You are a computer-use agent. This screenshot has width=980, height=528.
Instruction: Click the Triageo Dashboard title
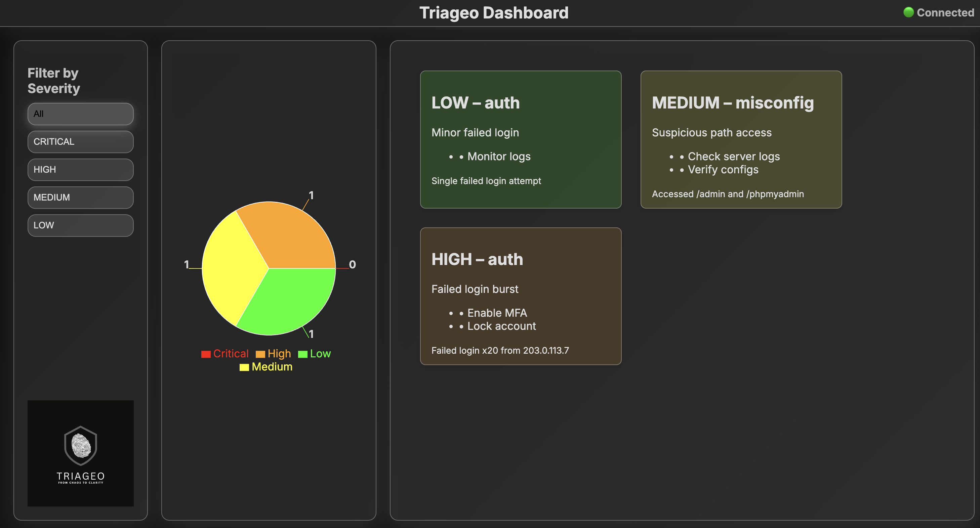pos(493,12)
